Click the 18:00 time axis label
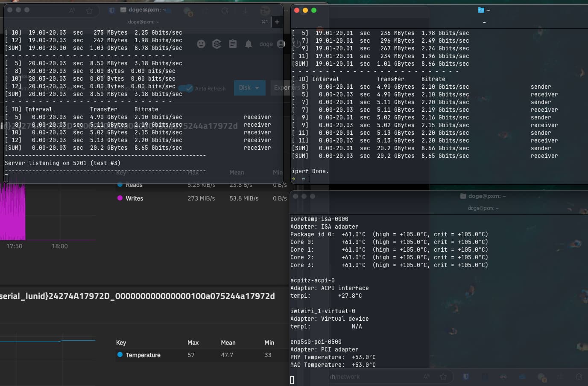The height and width of the screenshot is (386, 588). 59,246
